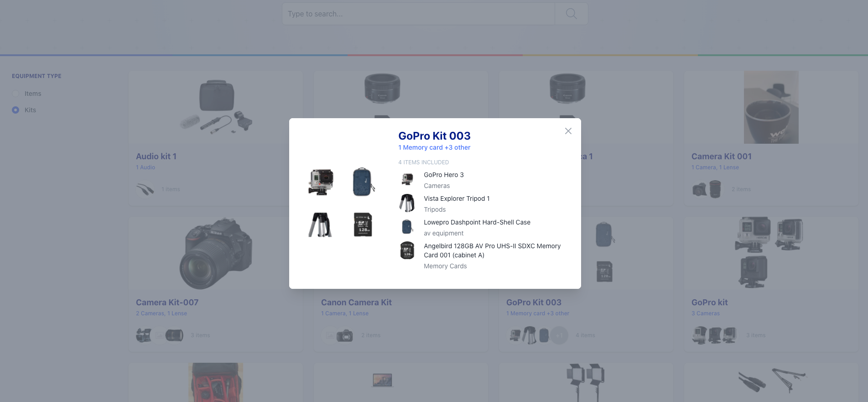Open the large GoPro camera thumbnail in dialog

[321, 182]
